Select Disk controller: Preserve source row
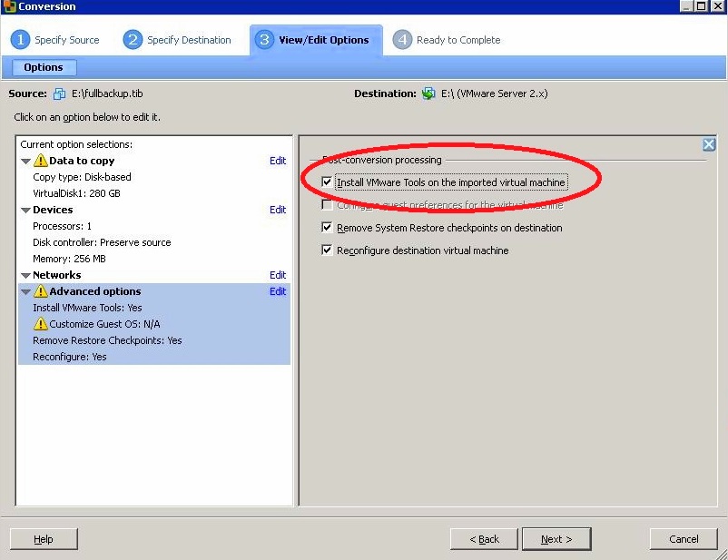Image resolution: width=728 pixels, height=560 pixels. point(102,242)
